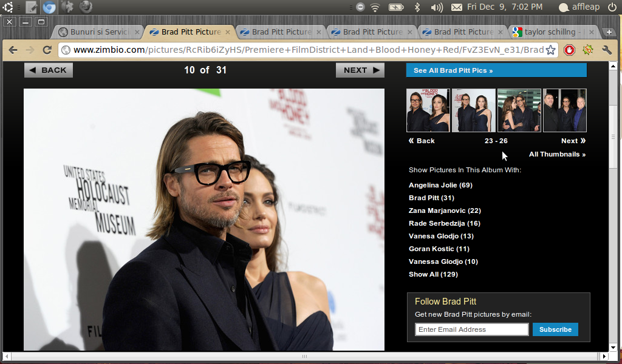Open clock showing Fri Dec 9
The image size is (622, 364).
pyautogui.click(x=505, y=7)
